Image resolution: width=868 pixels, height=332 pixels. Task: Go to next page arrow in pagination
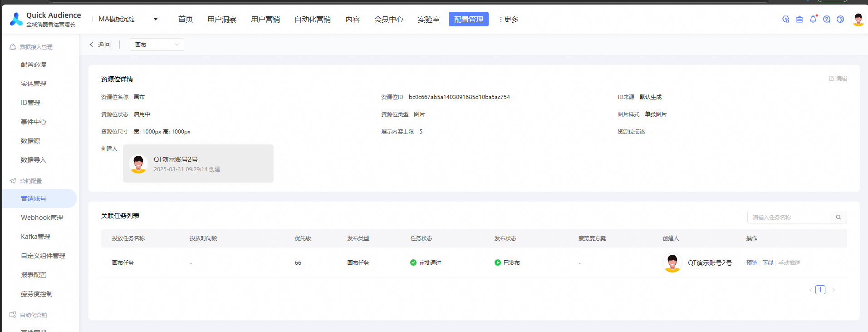click(x=834, y=290)
